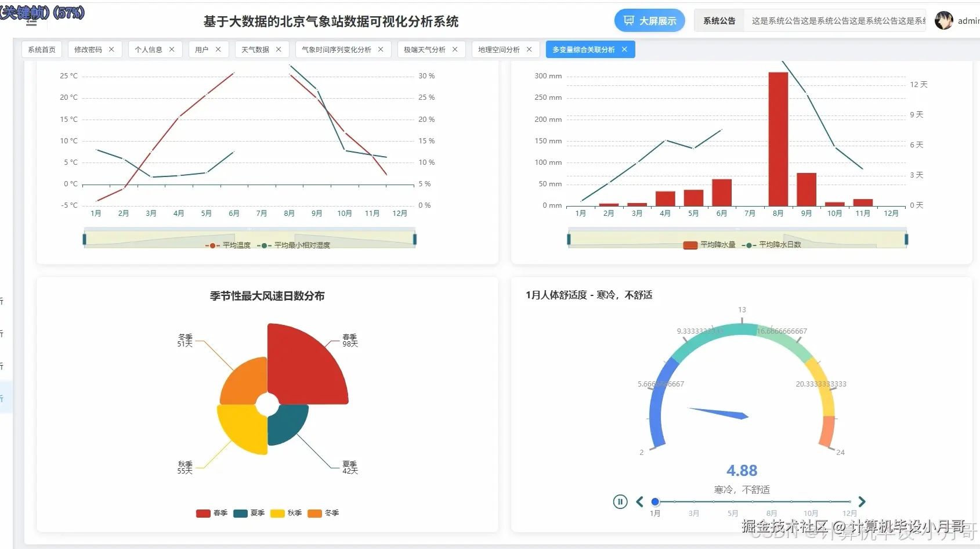Toggle the 平均降水日数 line legend item
The height and width of the screenshot is (549, 980).
point(772,245)
